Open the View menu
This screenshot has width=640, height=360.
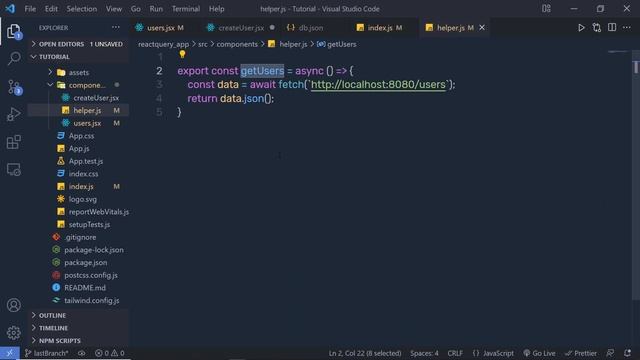[114, 9]
